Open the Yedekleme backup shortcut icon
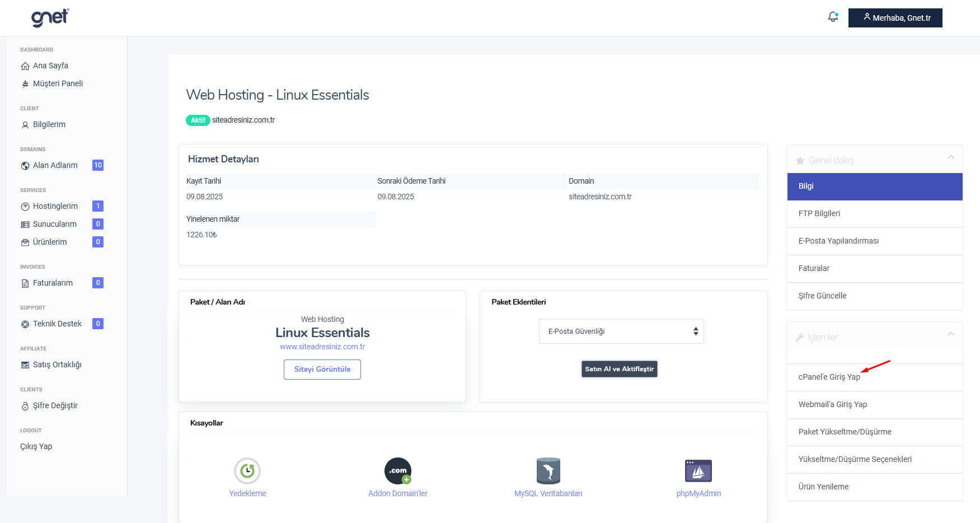 [247, 471]
